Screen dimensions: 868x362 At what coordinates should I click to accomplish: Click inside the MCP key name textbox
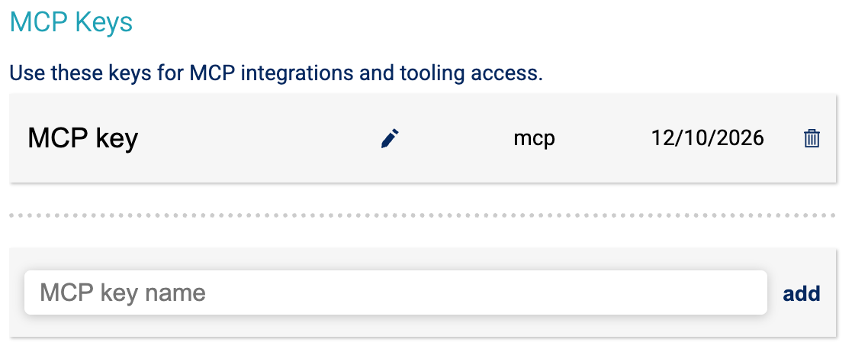(x=395, y=293)
